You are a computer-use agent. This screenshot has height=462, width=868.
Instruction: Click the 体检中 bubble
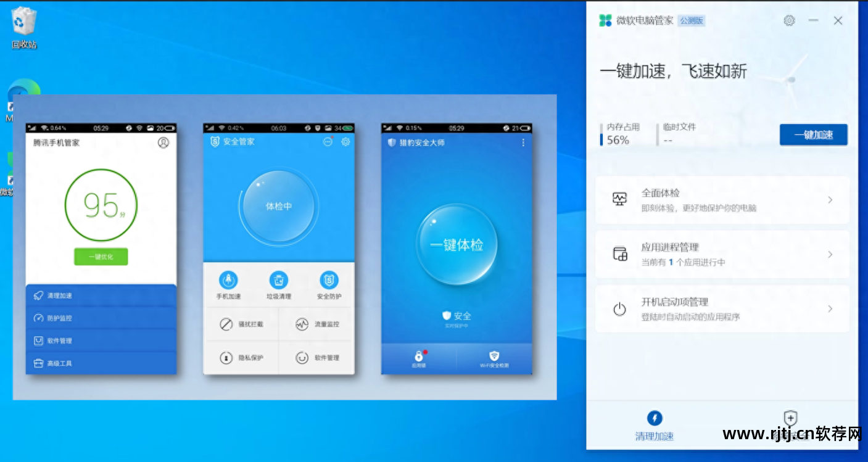tap(279, 206)
